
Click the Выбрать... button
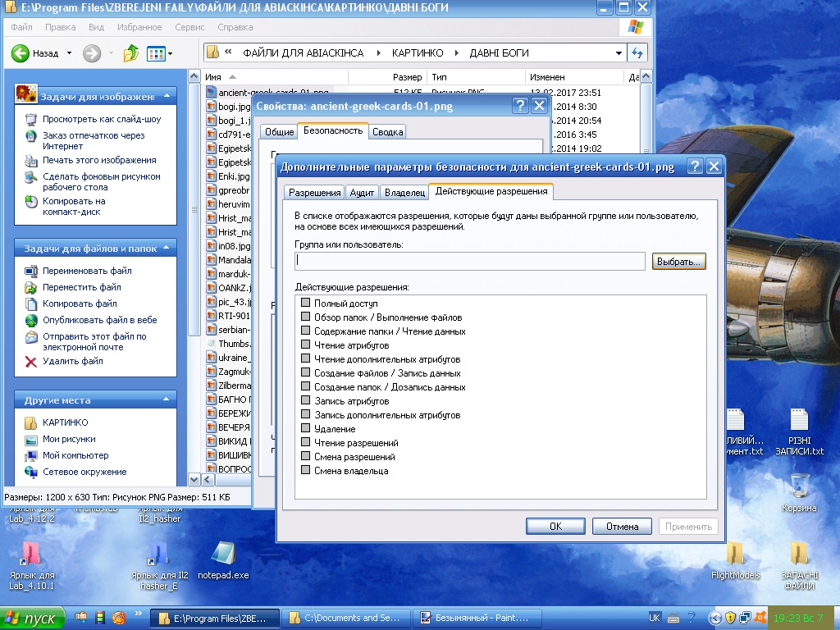(x=678, y=262)
